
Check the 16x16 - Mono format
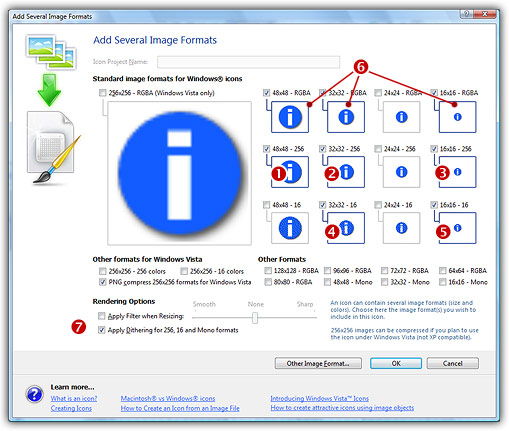[x=443, y=282]
